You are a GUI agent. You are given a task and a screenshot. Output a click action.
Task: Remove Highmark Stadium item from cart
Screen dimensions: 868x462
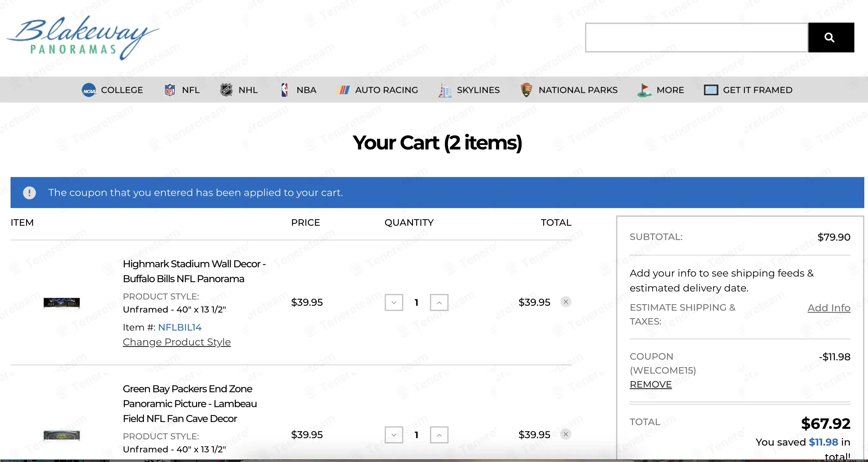(566, 302)
